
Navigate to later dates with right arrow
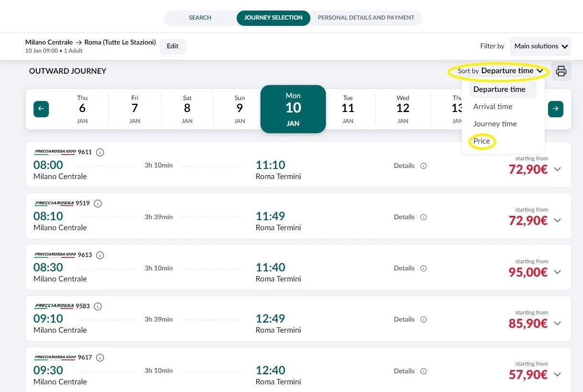[555, 109]
